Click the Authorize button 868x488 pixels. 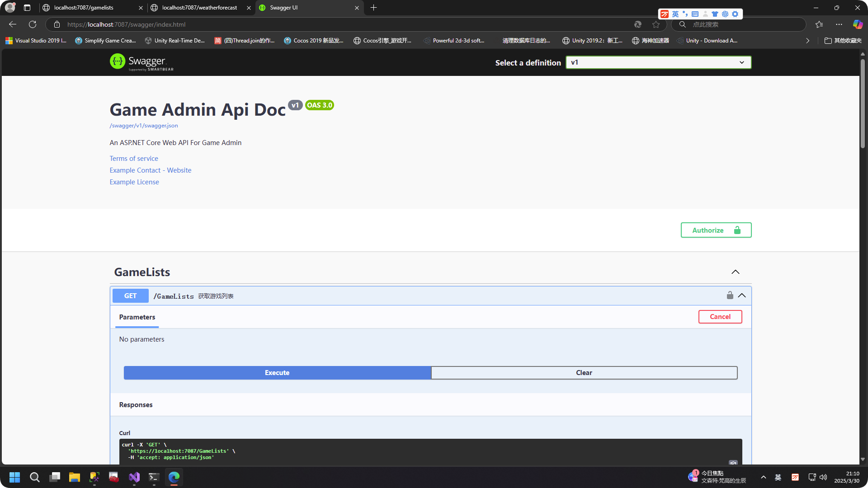(716, 230)
